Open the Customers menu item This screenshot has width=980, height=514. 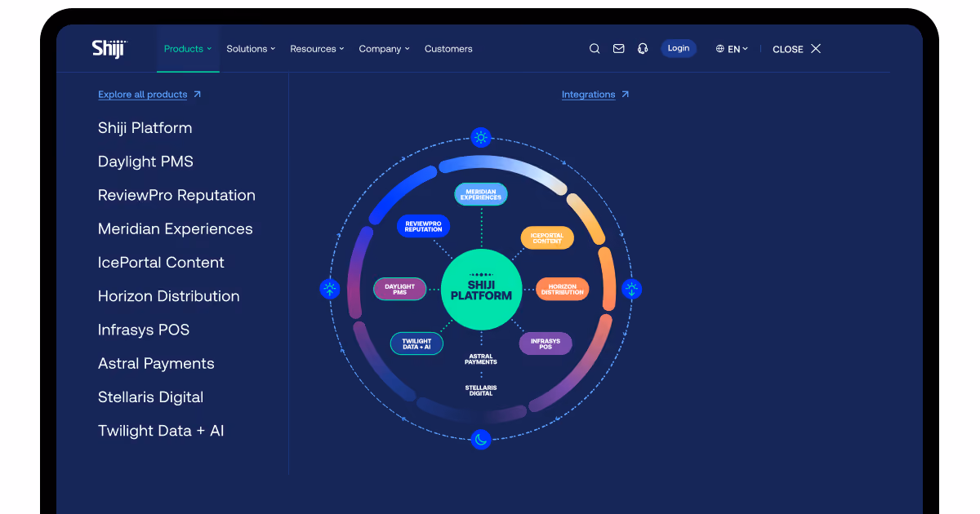click(448, 49)
